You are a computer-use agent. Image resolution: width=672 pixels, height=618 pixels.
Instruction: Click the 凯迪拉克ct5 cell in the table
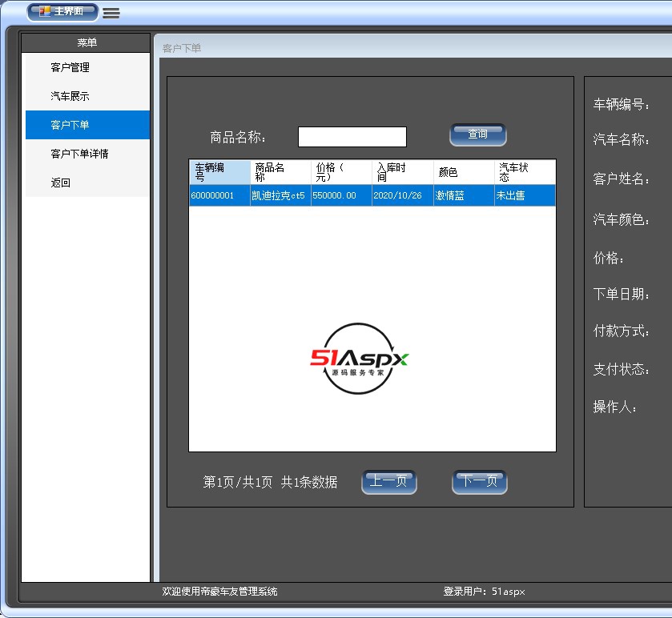click(x=279, y=195)
